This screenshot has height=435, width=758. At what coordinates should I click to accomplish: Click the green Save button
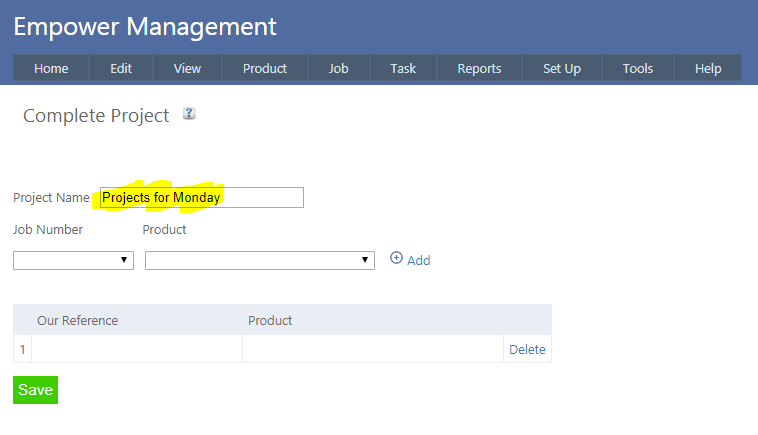point(35,390)
